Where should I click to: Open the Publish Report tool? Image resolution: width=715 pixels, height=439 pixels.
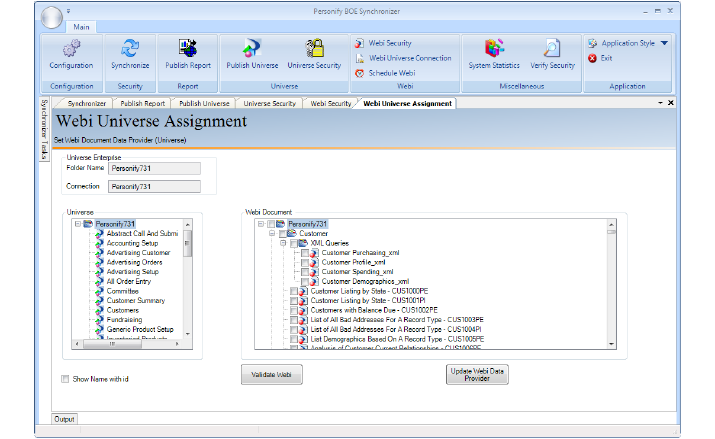coord(187,50)
